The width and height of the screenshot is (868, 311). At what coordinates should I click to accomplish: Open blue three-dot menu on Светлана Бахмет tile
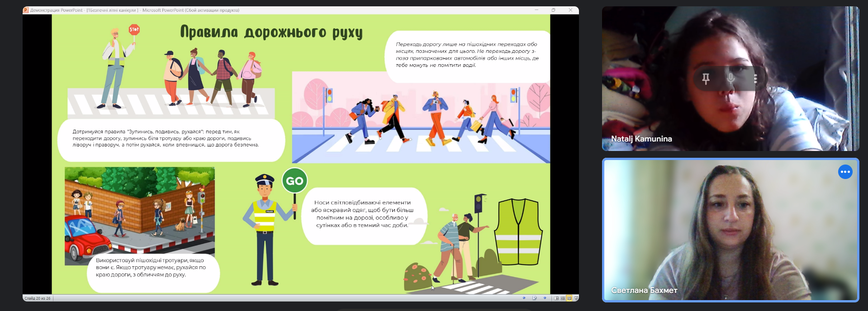coord(845,172)
